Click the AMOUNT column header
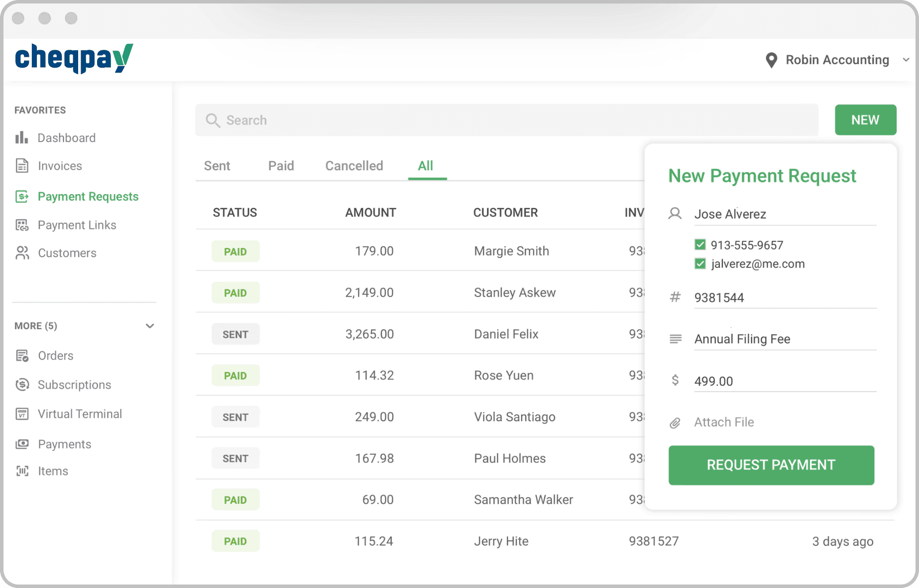919x588 pixels. (x=371, y=213)
